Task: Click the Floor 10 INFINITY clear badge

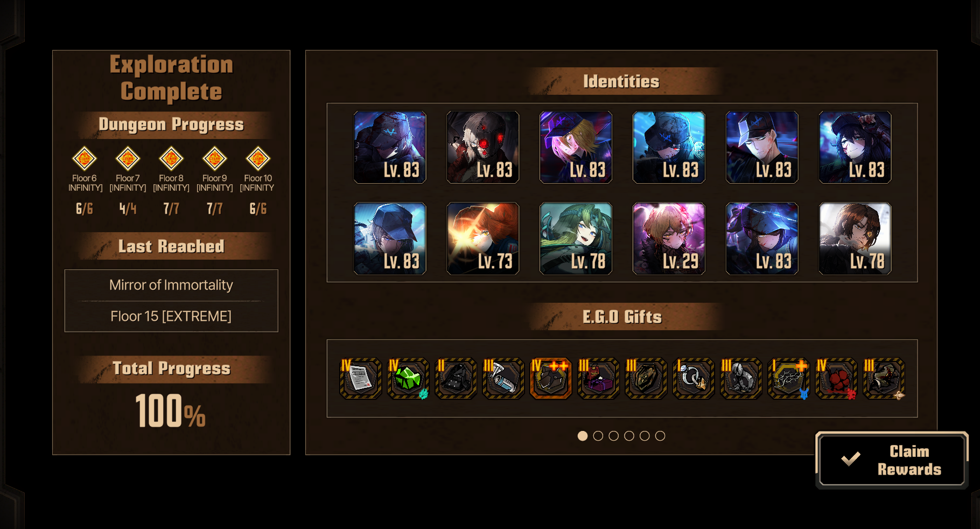Action: point(258,158)
